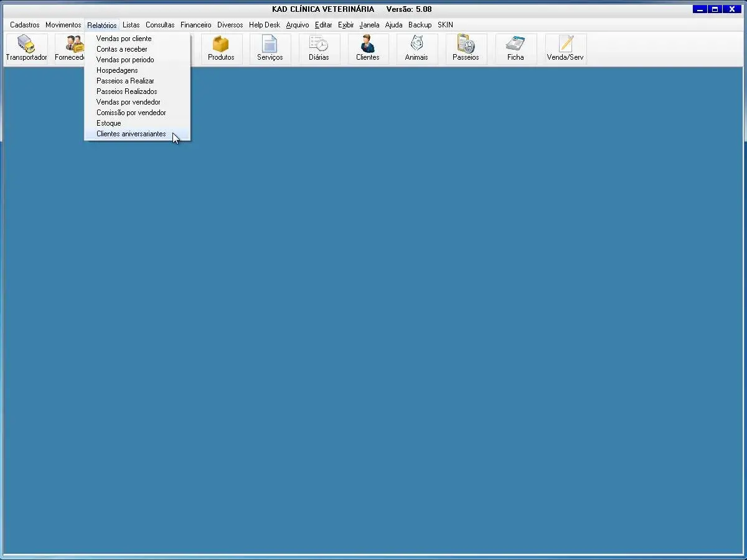
Task: Open the Backup menu
Action: (x=420, y=25)
